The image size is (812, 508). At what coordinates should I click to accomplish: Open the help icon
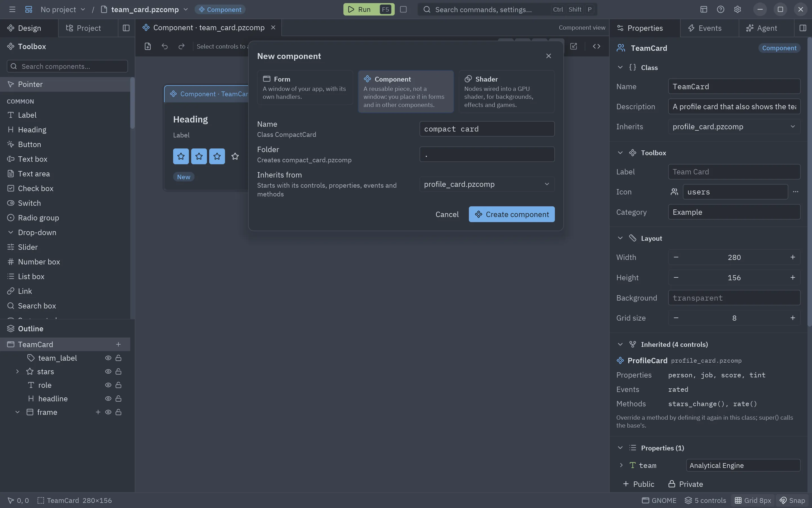click(720, 9)
